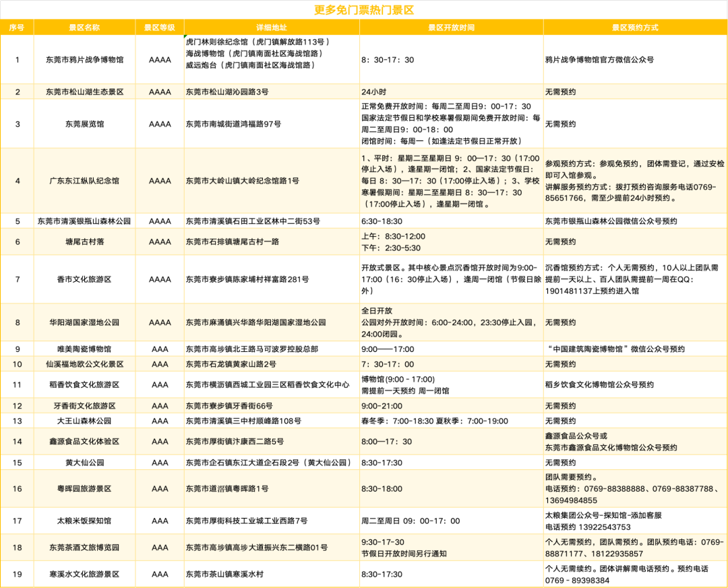Click the opening time 周二至周日 09：00-17：00
Viewport: 728px width, 588px height.
(x=411, y=521)
